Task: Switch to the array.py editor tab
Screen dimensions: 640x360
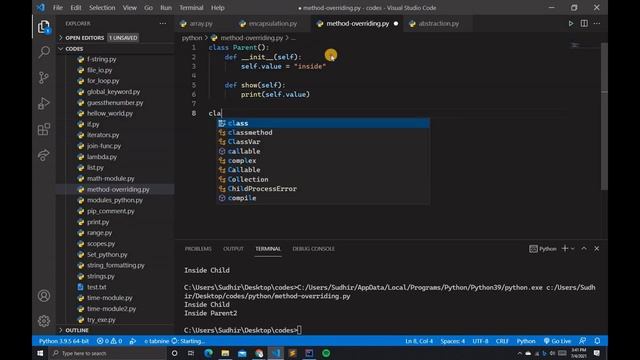Action: click(201, 24)
